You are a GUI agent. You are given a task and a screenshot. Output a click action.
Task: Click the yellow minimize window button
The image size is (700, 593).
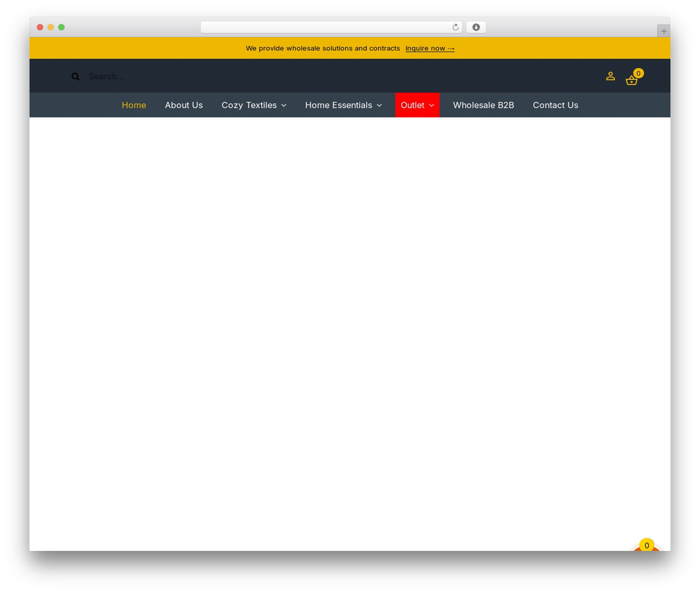pyautogui.click(x=50, y=27)
